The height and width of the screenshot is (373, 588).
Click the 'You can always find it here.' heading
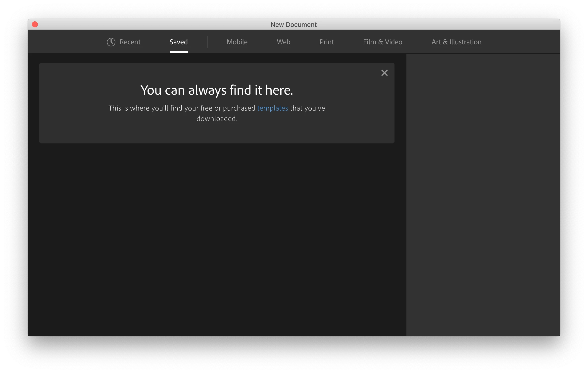tap(217, 90)
